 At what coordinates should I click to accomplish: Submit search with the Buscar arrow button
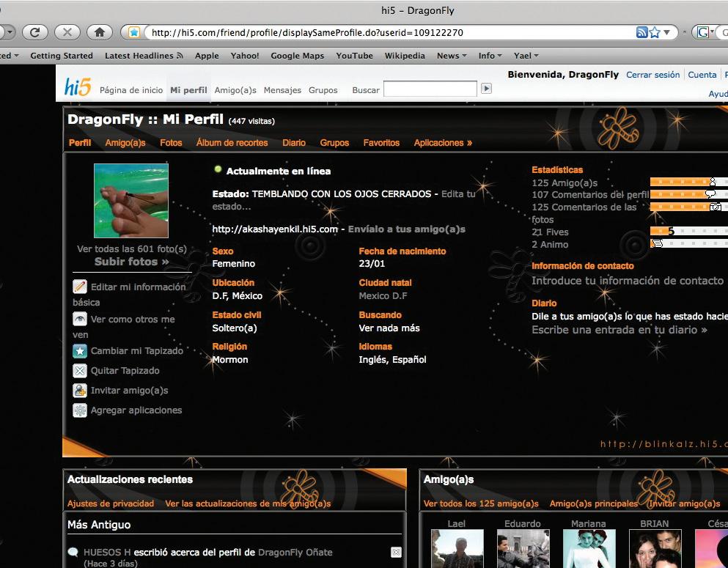pyautogui.click(x=486, y=89)
